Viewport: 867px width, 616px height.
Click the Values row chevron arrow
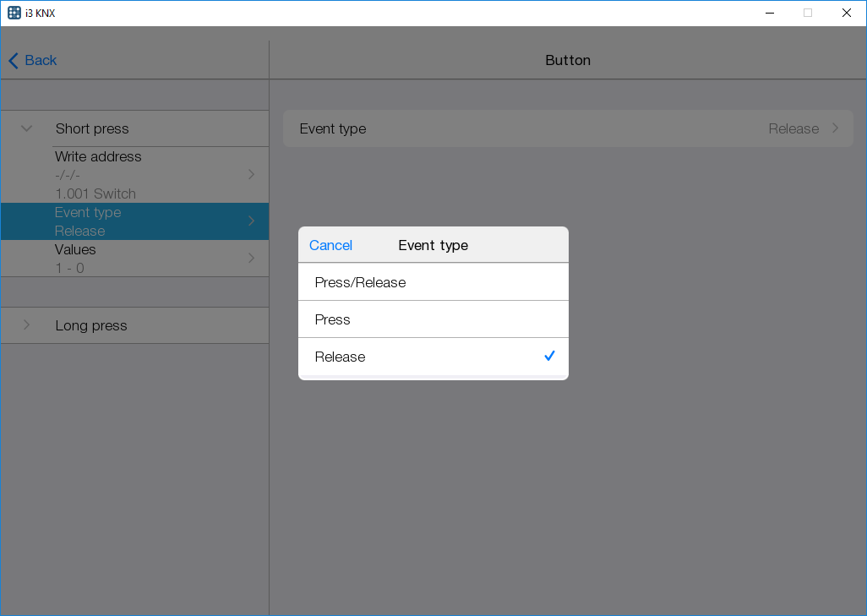(x=251, y=259)
